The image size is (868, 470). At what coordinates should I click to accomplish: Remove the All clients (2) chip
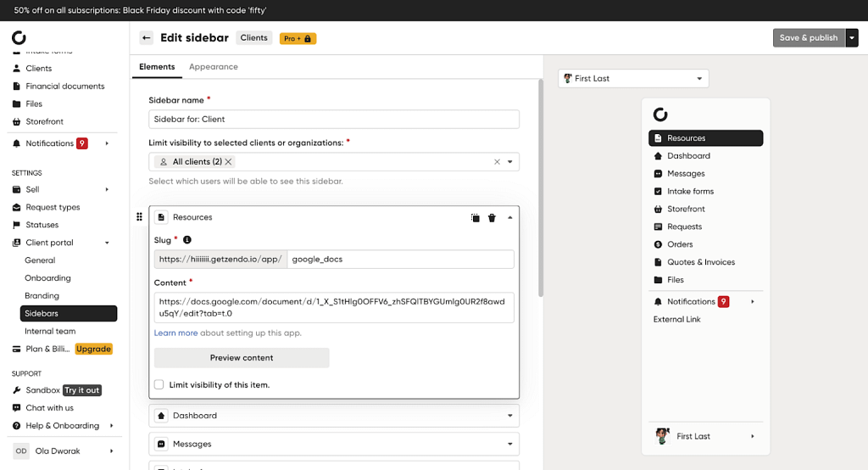tap(228, 162)
